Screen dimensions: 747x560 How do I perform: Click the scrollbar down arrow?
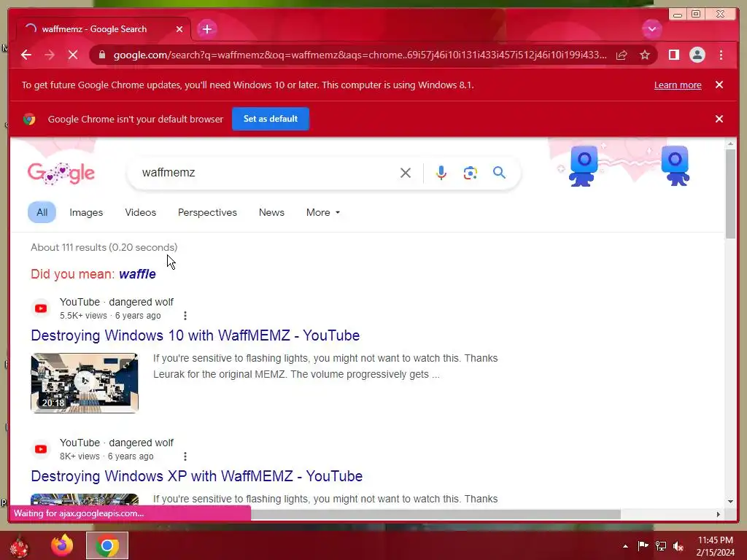pos(731,502)
